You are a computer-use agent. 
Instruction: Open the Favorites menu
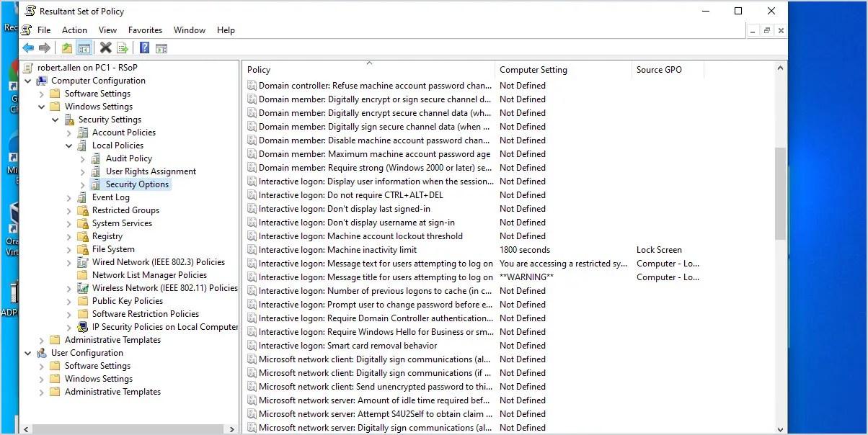(x=145, y=30)
